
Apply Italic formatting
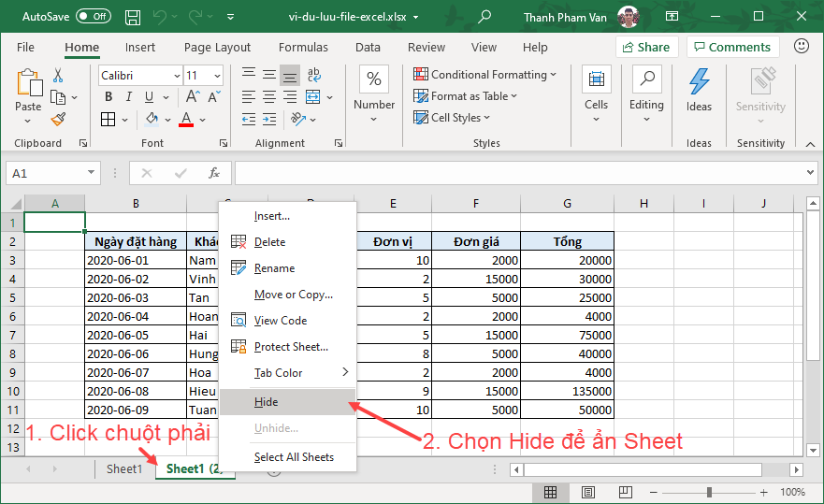coord(129,96)
